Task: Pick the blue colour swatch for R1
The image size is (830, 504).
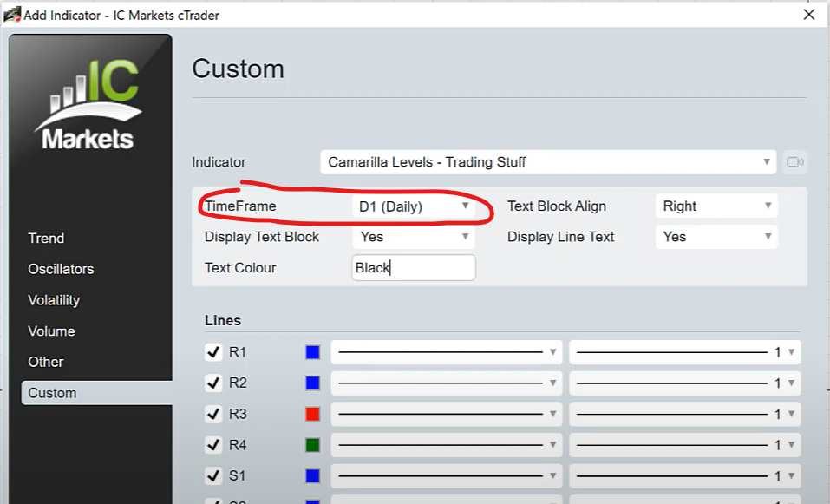Action: 312,352
